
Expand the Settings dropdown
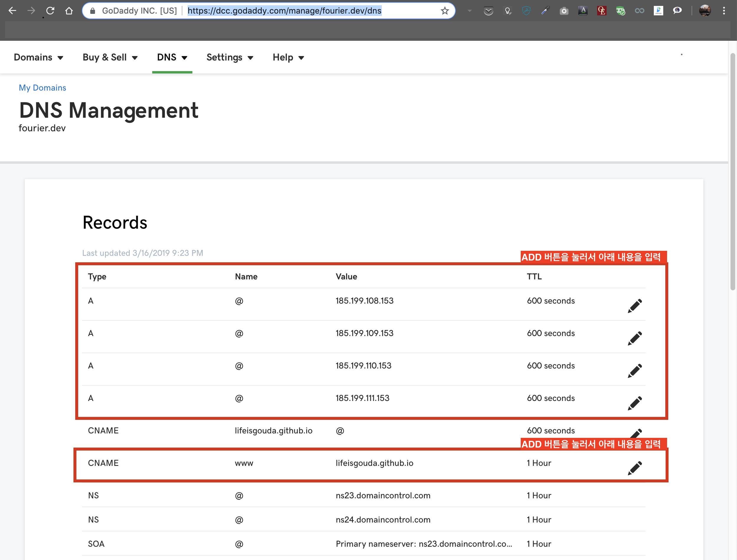click(230, 57)
